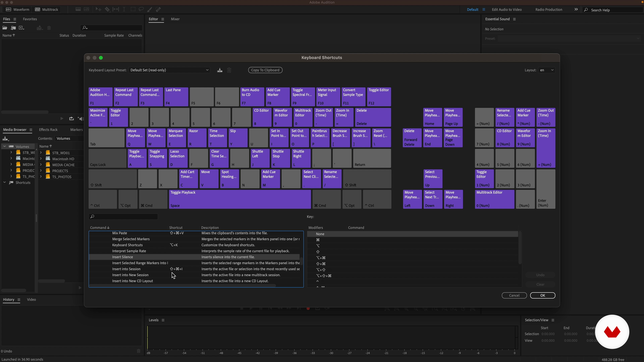Select the Spot Healing Brush tool in toolbar
Viewport: 644px width, 362px height.
(158, 10)
